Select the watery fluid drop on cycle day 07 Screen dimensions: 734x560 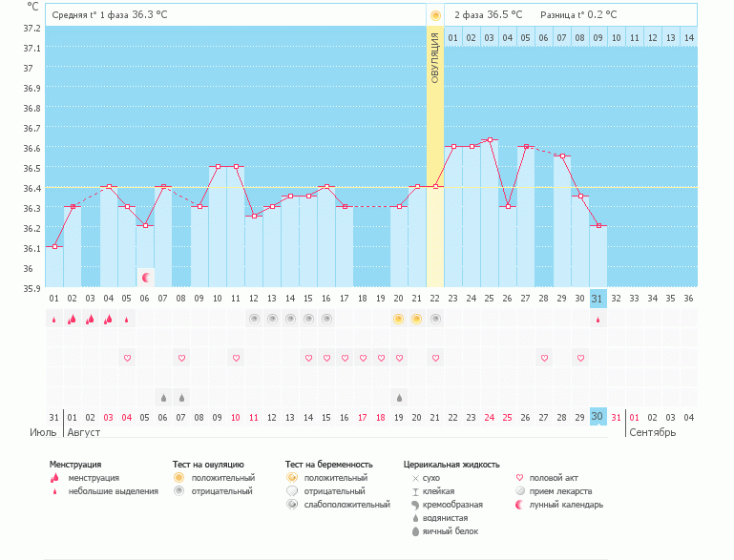point(163,397)
